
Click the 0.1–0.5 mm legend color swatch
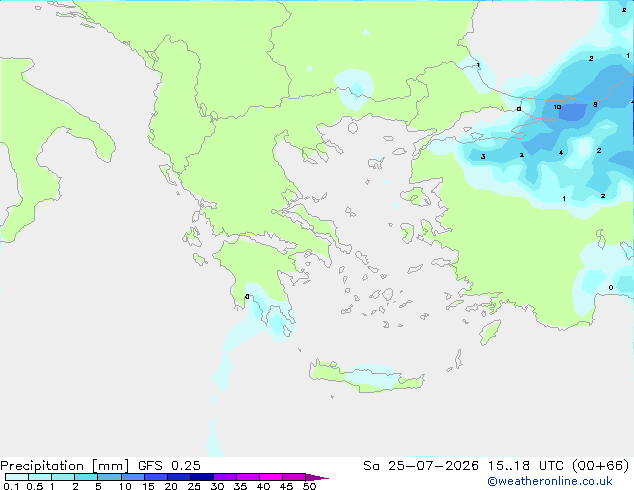click(17, 477)
